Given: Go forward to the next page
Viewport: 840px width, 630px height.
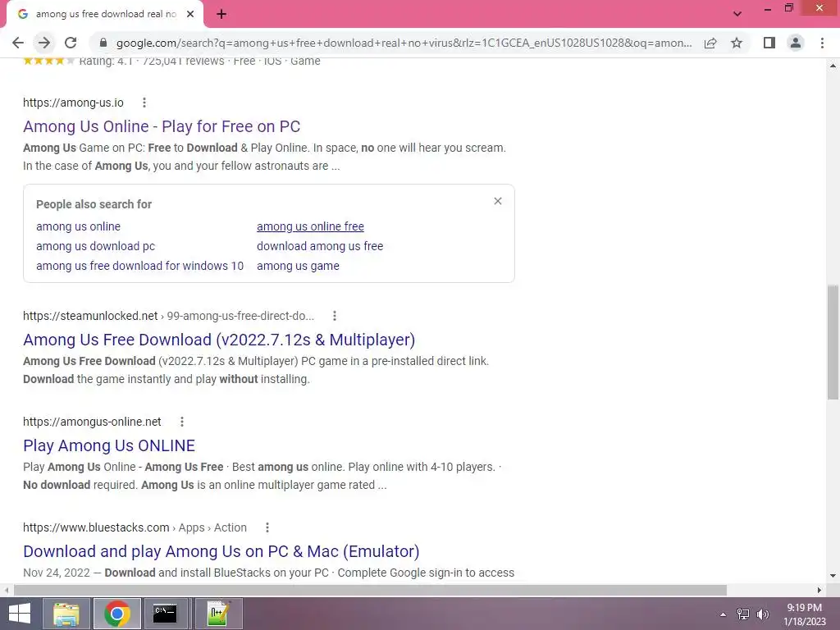Looking at the screenshot, I should [x=44, y=43].
